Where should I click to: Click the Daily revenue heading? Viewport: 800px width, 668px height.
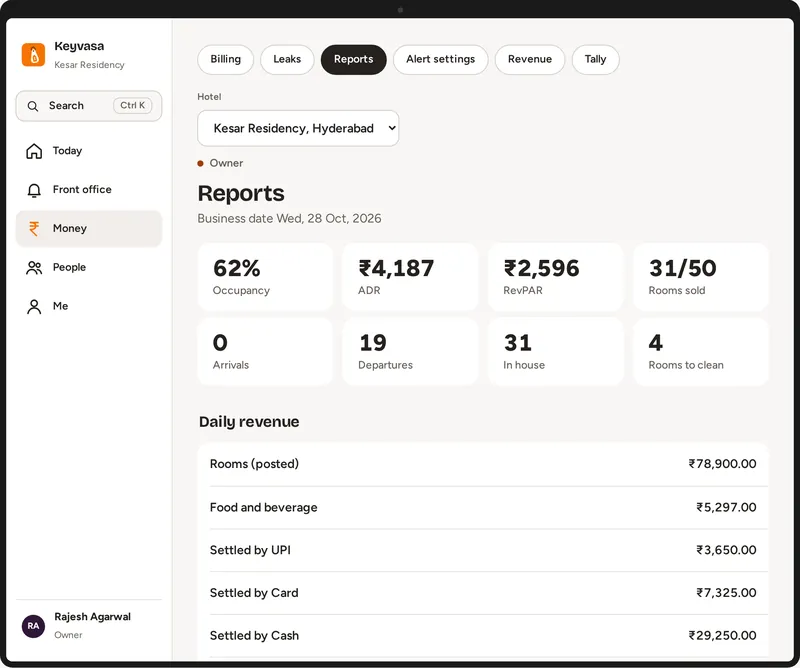click(249, 422)
